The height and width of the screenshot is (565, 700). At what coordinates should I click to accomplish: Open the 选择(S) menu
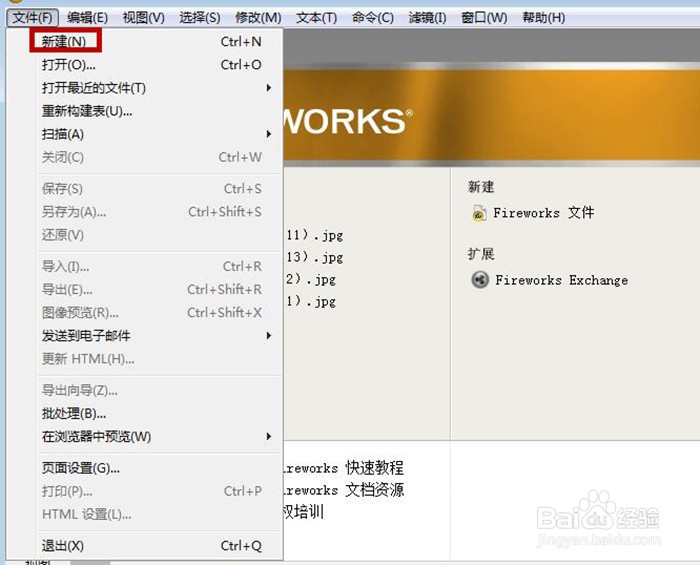pyautogui.click(x=200, y=18)
